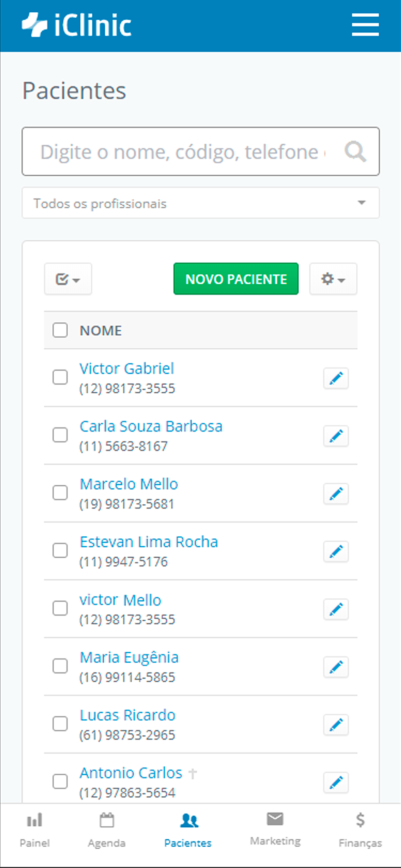Screen dimensions: 401x868
Task: Expand the Todos os profissionais dropdown
Action: [x=200, y=203]
